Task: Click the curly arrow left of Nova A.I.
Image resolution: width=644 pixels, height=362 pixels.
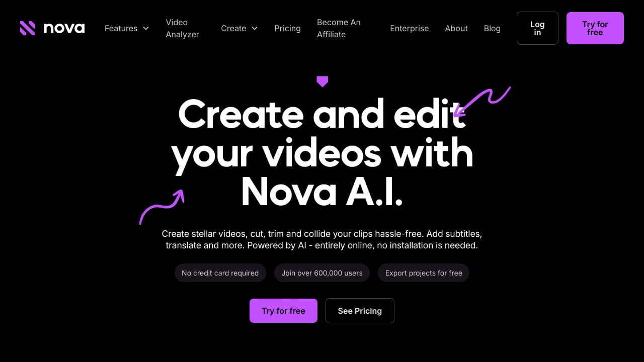Action: pos(162,207)
